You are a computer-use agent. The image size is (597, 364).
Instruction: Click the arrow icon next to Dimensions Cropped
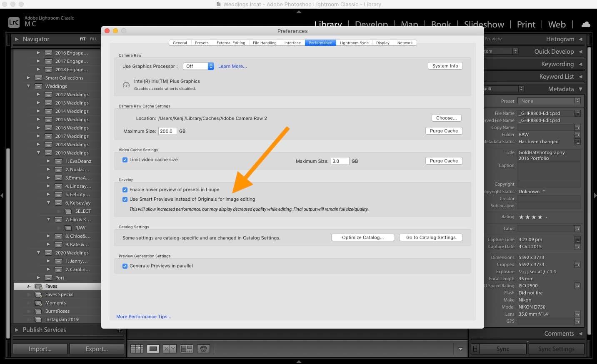pyautogui.click(x=577, y=264)
